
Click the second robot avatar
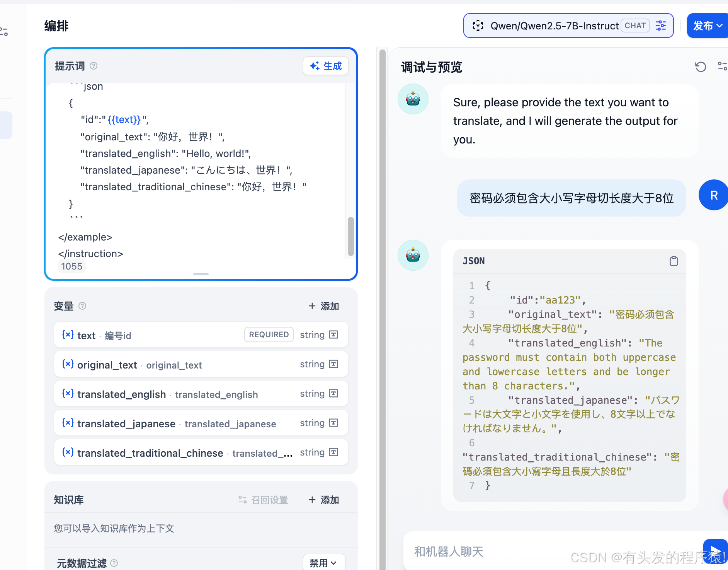413,255
